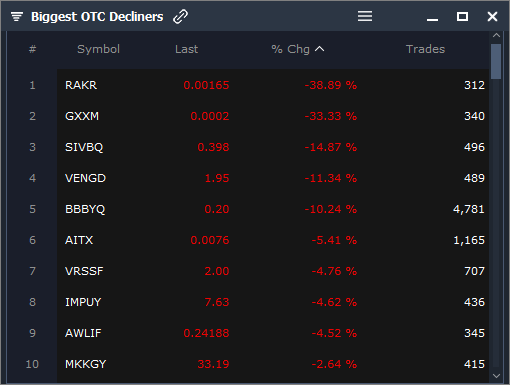The height and width of the screenshot is (385, 510).
Task: Click the AITX last price 0.0076
Action: (210, 240)
